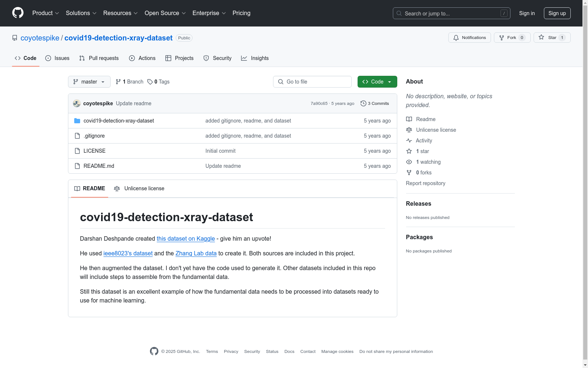588x368 pixels.
Task: Open the LICENSE file
Action: point(94,151)
